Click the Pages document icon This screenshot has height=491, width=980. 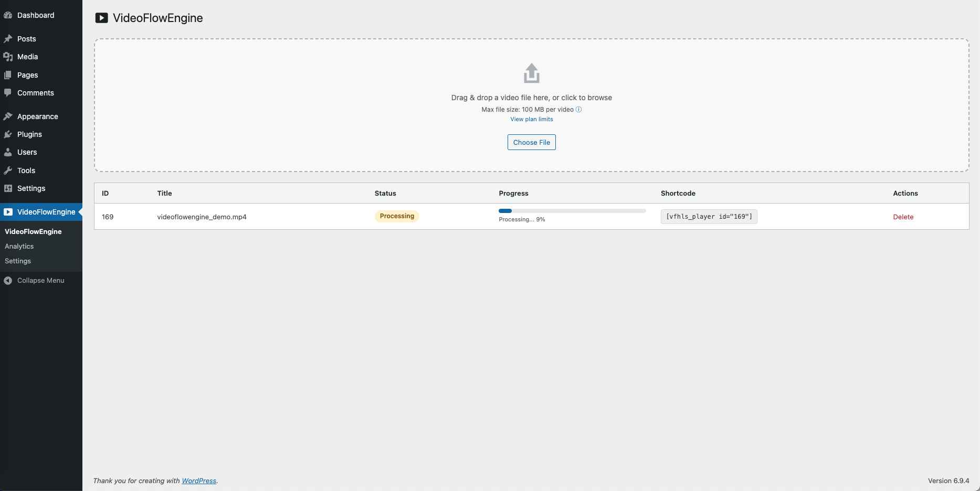coord(8,75)
